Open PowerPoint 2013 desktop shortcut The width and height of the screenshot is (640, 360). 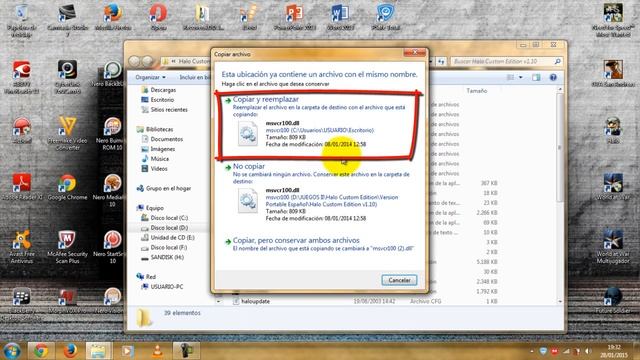[x=295, y=18]
